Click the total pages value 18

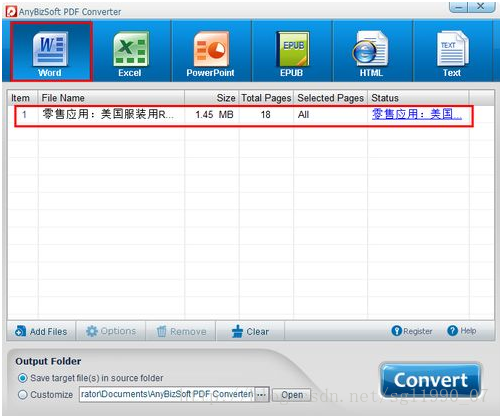pos(266,115)
